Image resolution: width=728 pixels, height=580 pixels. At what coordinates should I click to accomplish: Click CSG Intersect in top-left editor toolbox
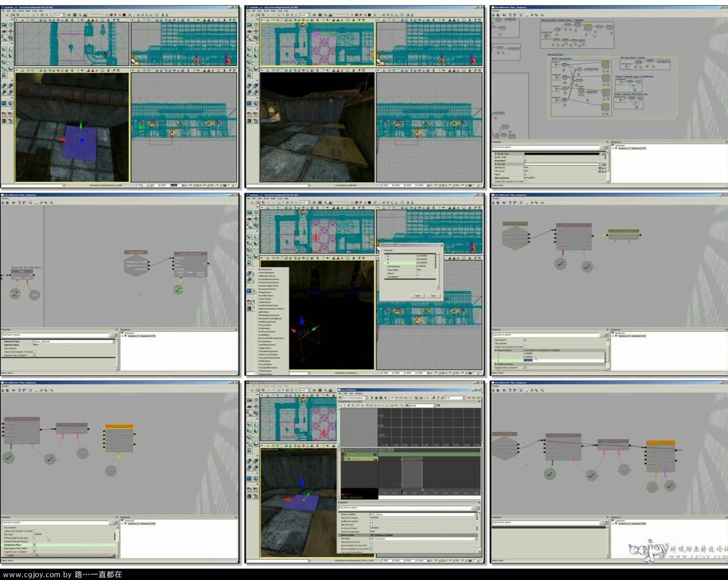pos(3,92)
